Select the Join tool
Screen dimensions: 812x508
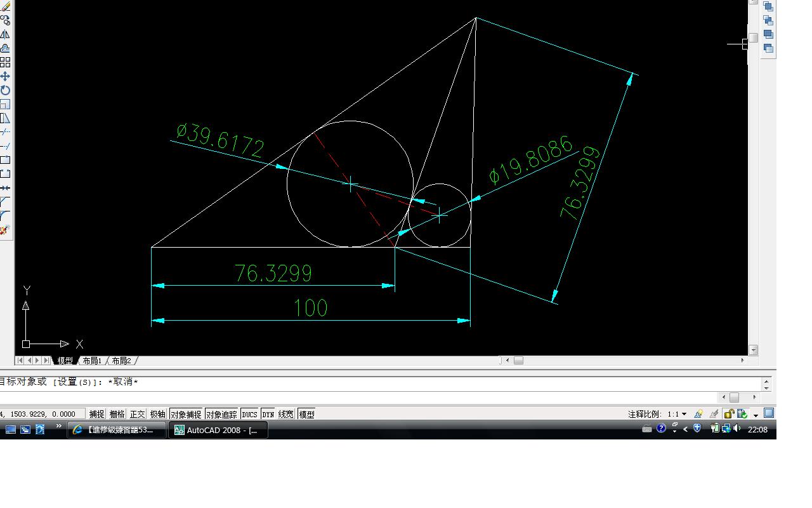point(5,188)
